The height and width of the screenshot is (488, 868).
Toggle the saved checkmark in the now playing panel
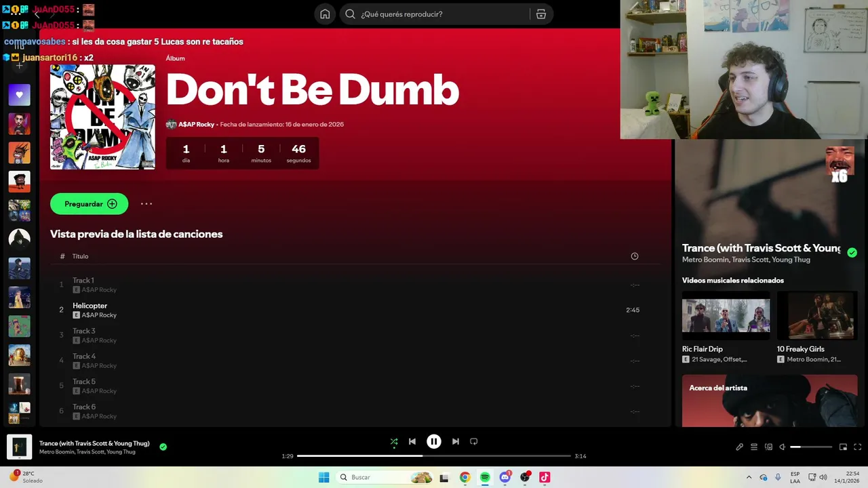852,252
